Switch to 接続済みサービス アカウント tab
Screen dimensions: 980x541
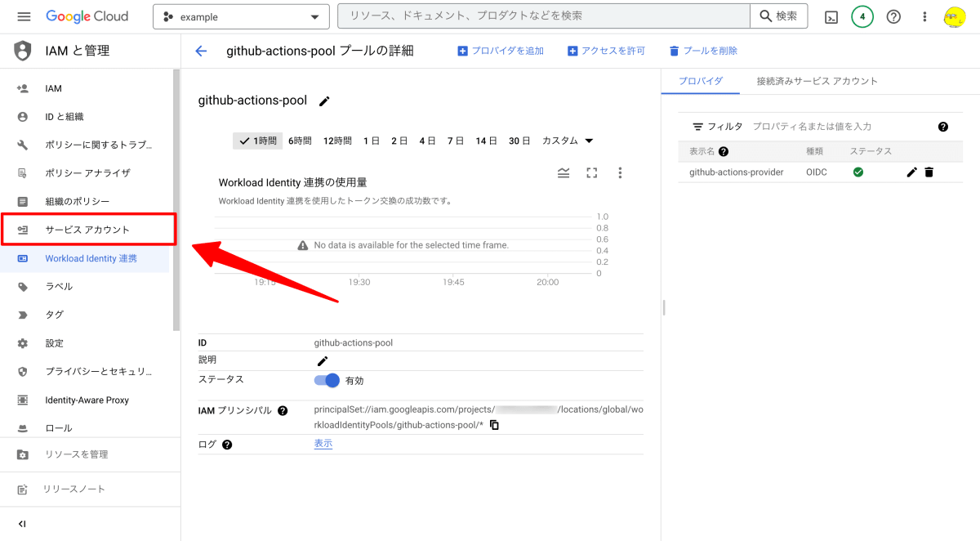pyautogui.click(x=817, y=81)
